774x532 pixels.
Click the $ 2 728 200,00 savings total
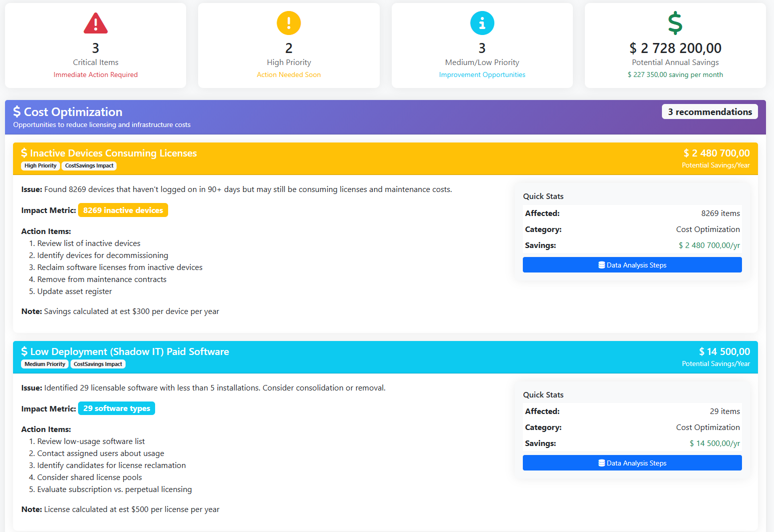(x=675, y=48)
